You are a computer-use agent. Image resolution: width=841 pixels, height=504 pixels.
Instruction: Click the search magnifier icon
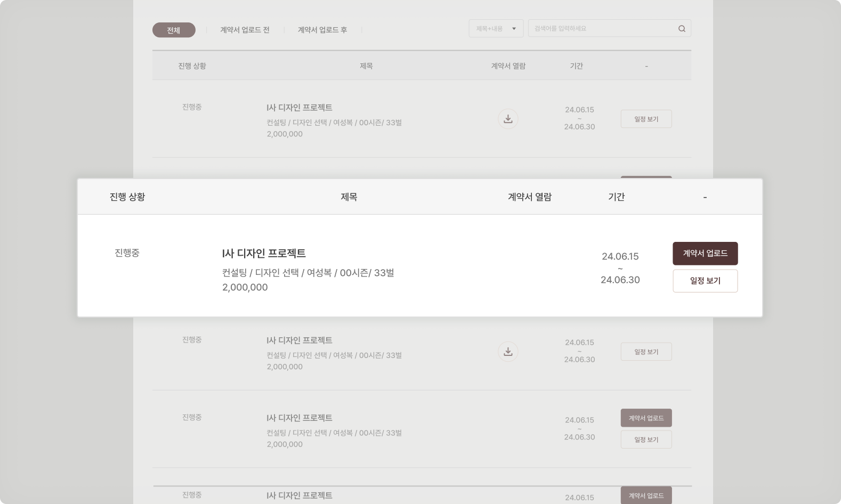coord(682,29)
